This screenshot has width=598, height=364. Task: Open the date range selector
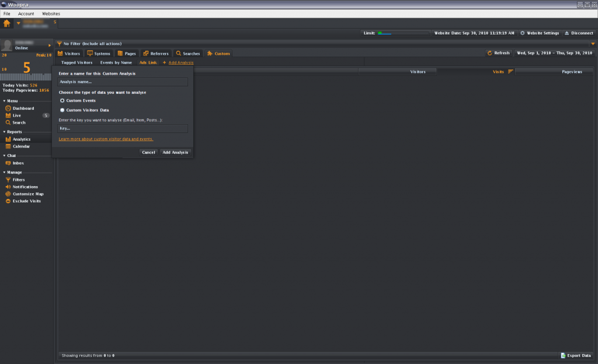(x=555, y=53)
